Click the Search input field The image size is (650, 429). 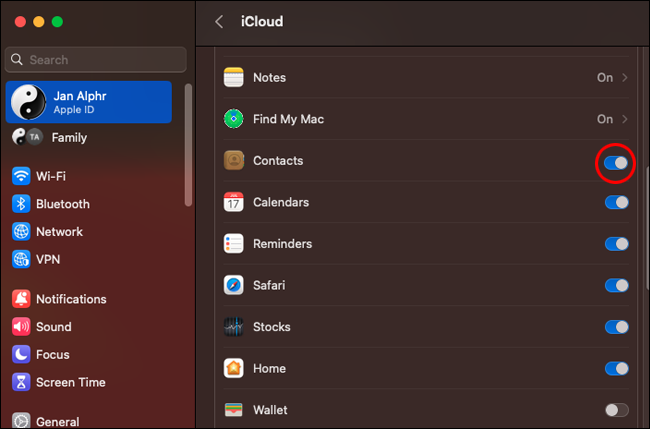(96, 59)
